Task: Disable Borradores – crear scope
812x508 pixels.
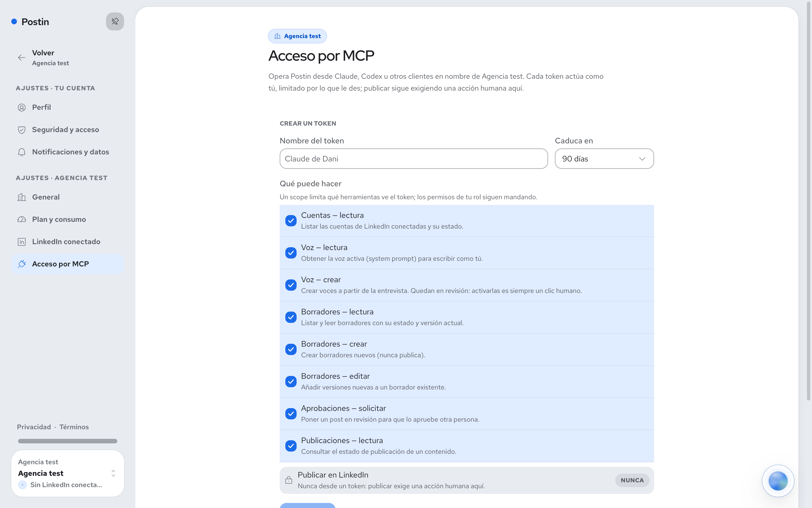Action: [x=291, y=349]
